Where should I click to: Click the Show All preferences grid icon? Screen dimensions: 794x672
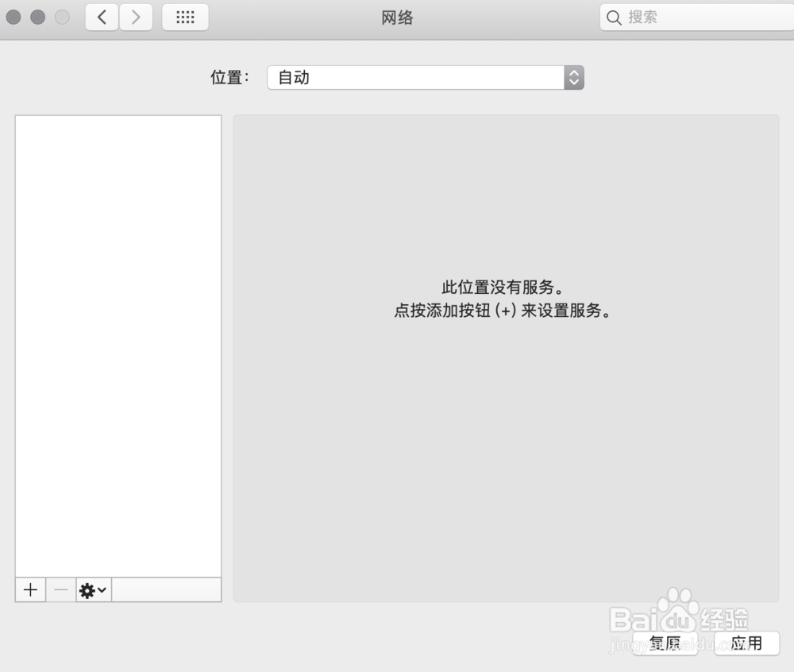pyautogui.click(x=184, y=17)
